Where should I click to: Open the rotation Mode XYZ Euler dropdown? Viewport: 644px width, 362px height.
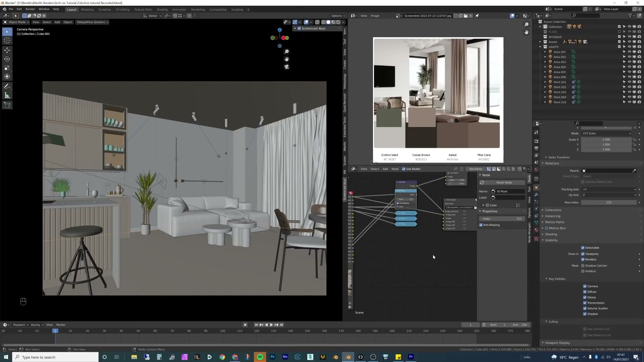point(607,133)
